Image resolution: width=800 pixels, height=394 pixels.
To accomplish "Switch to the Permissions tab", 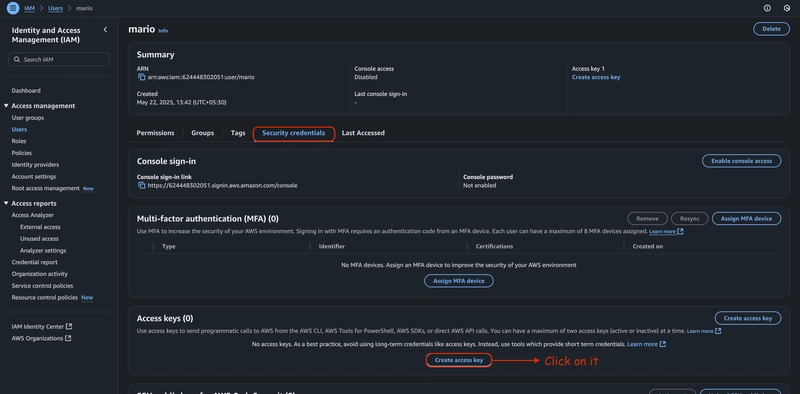I will pyautogui.click(x=155, y=133).
